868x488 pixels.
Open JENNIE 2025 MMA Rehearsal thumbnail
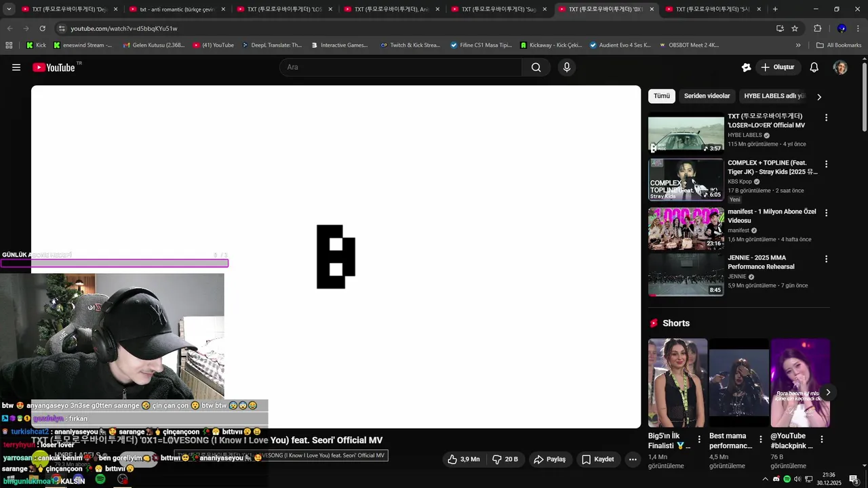tap(686, 275)
